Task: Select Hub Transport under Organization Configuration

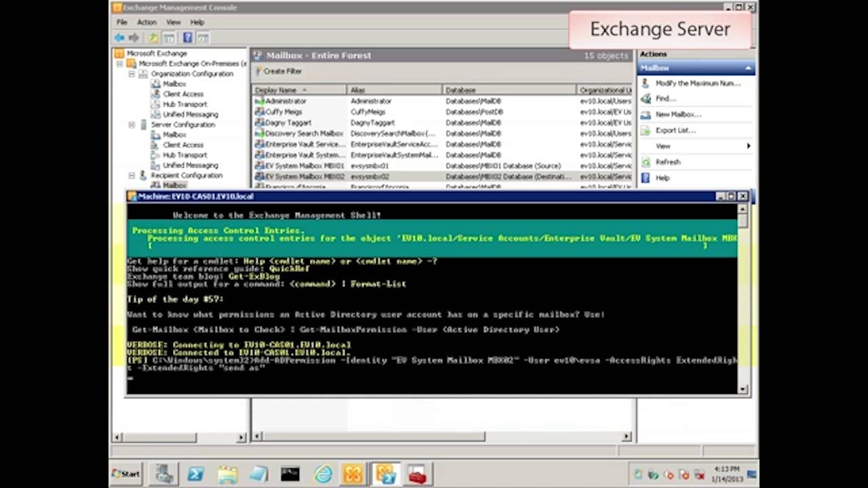Action: tap(185, 104)
